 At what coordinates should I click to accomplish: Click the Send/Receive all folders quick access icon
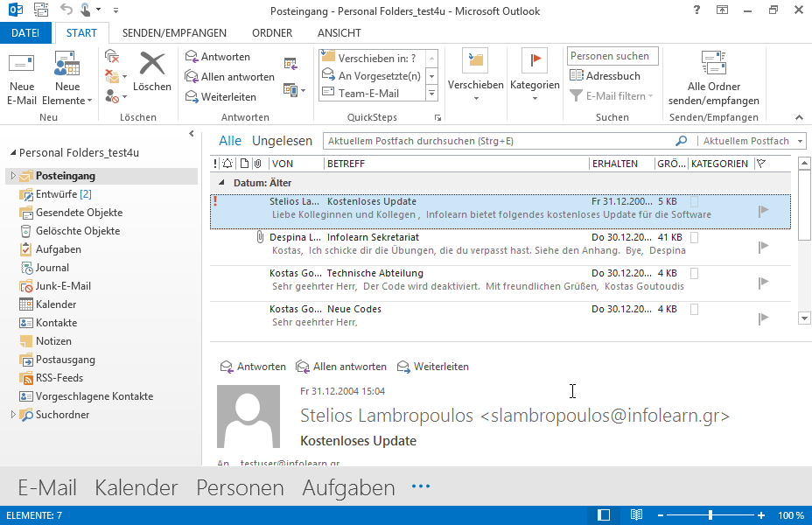point(40,10)
